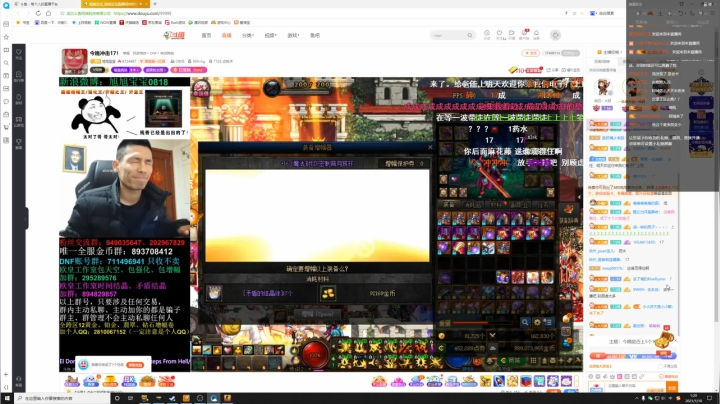Select first tab in chat ranking panel
Image resolution: width=720 pixels, height=404 pixels.
pyautogui.click(x=602, y=62)
